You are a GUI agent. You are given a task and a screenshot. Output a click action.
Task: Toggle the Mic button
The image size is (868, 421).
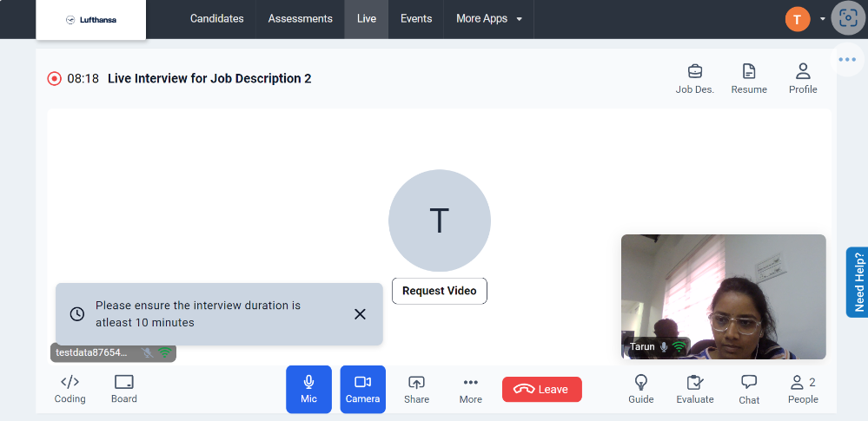tap(309, 390)
